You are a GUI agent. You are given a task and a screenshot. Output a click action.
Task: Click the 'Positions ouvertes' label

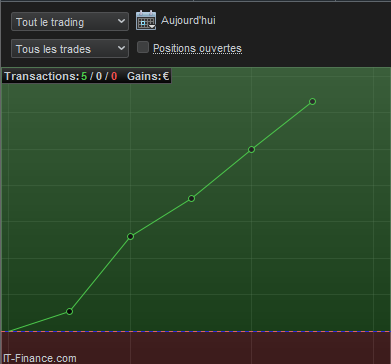[x=197, y=48]
